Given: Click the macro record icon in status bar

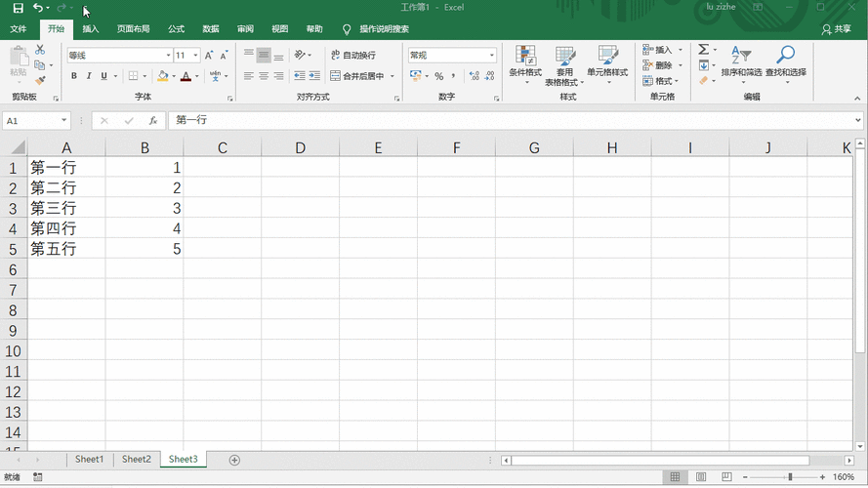Looking at the screenshot, I should (38, 477).
